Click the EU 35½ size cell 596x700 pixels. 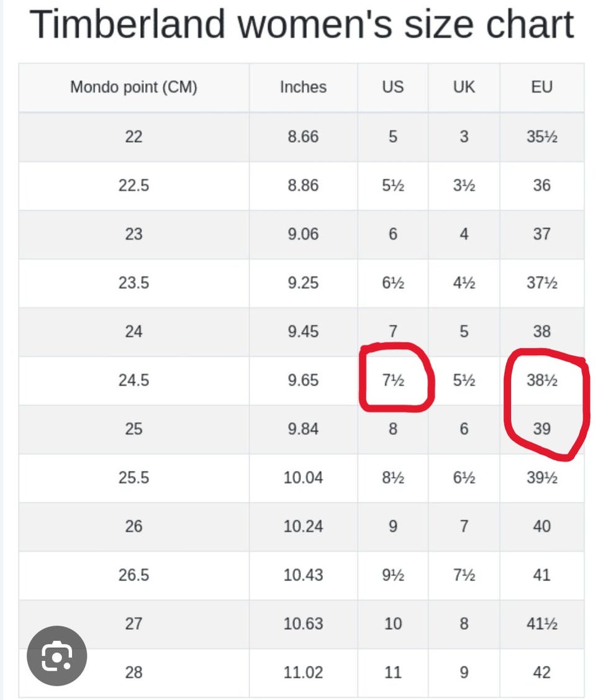click(542, 137)
